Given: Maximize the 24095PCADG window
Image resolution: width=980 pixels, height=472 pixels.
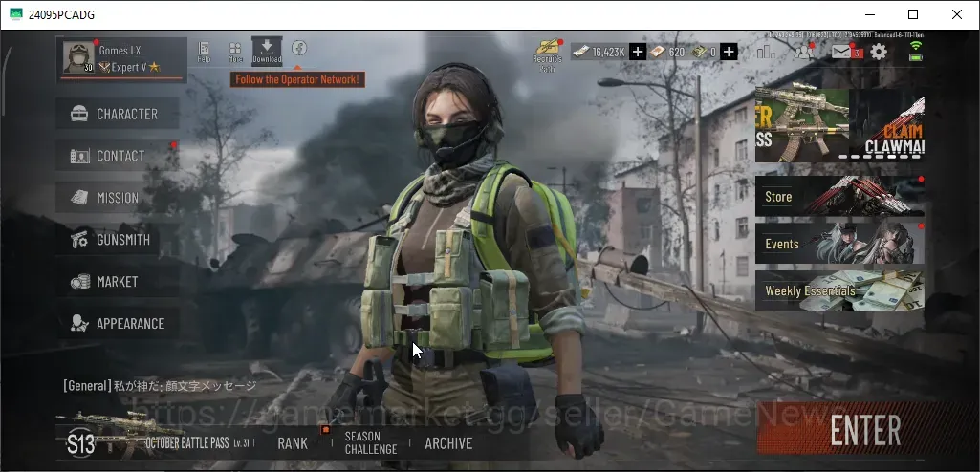Looking at the screenshot, I should pos(912,14).
